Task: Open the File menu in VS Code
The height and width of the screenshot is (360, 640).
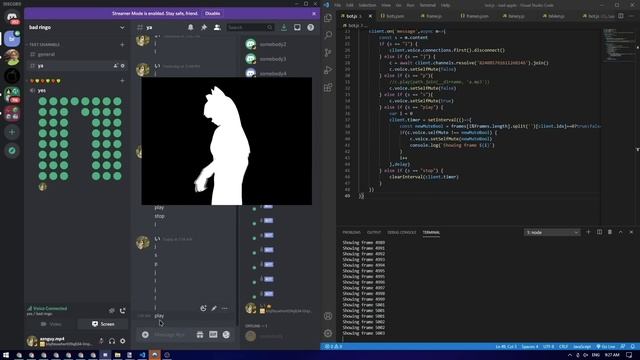Action: (338, 5)
